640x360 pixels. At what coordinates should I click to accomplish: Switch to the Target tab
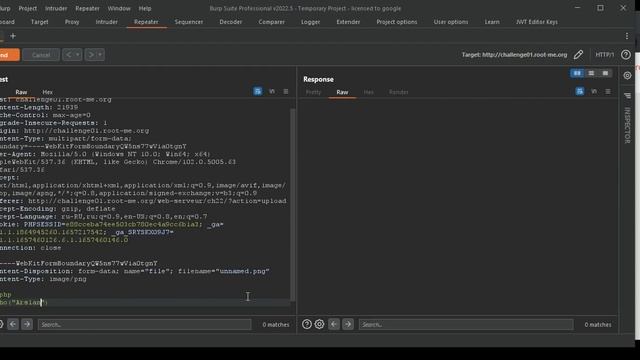coord(40,22)
